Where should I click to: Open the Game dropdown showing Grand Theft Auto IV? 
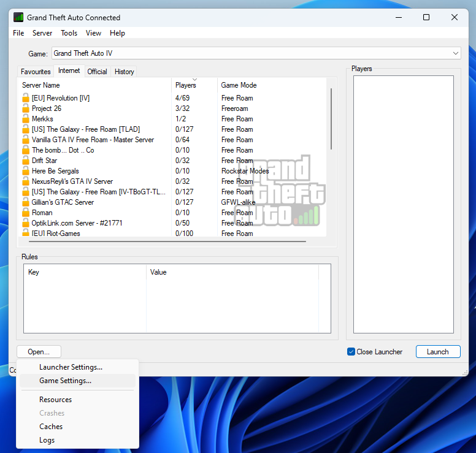pos(256,53)
